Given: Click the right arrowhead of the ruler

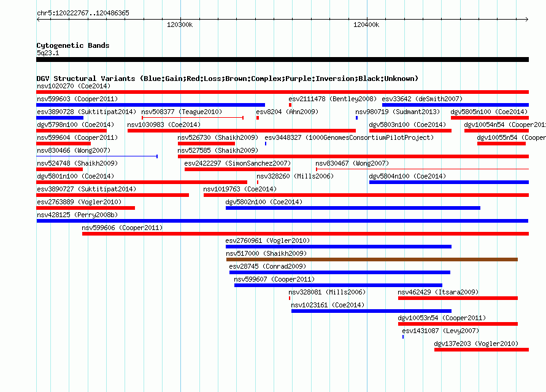Looking at the screenshot, I should pyautogui.click(x=527, y=19).
